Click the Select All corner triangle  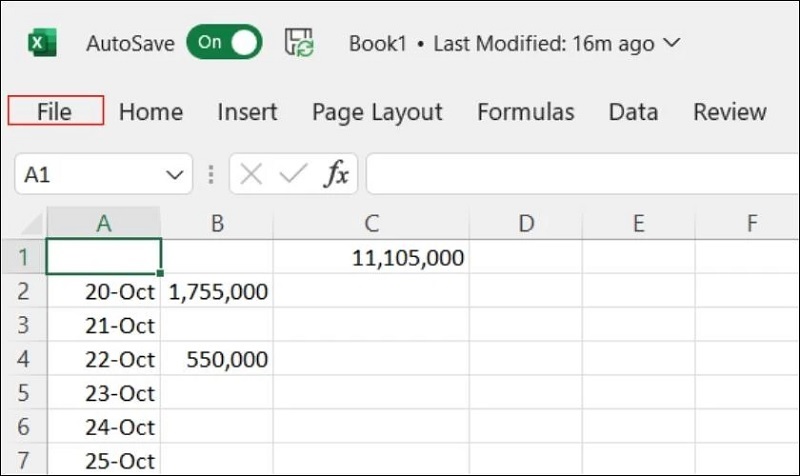click(31, 224)
